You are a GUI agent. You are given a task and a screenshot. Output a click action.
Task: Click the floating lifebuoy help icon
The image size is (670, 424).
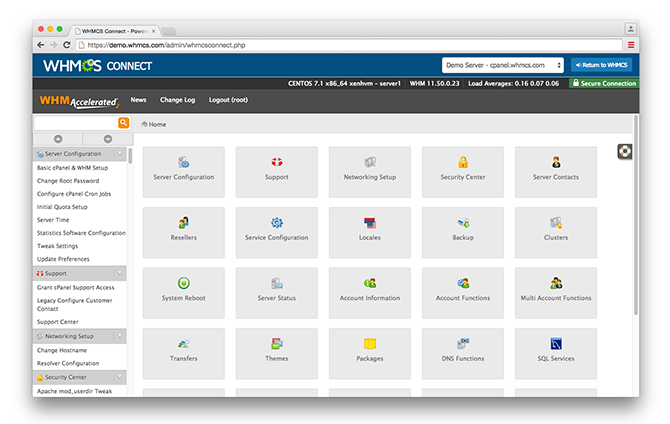click(625, 151)
